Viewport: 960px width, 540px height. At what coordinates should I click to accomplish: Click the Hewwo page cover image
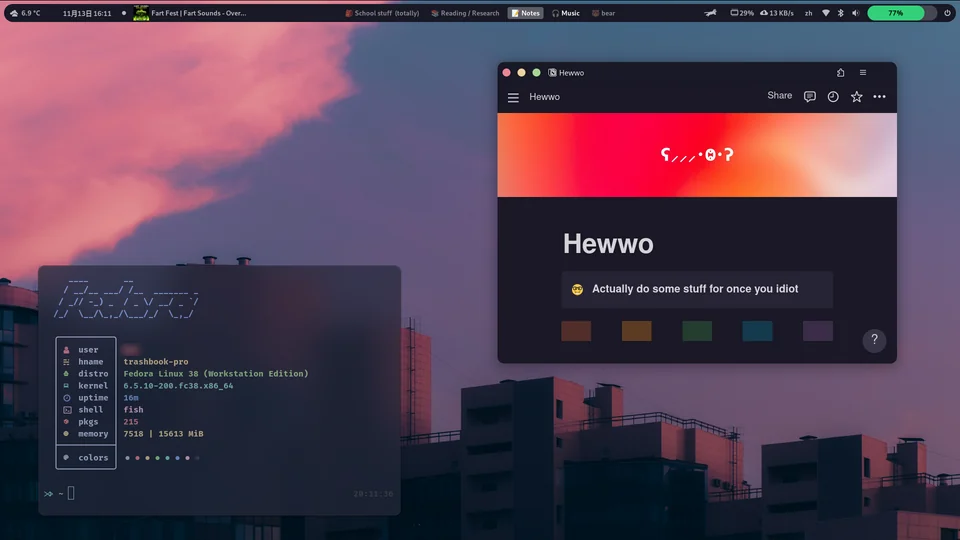(697, 155)
